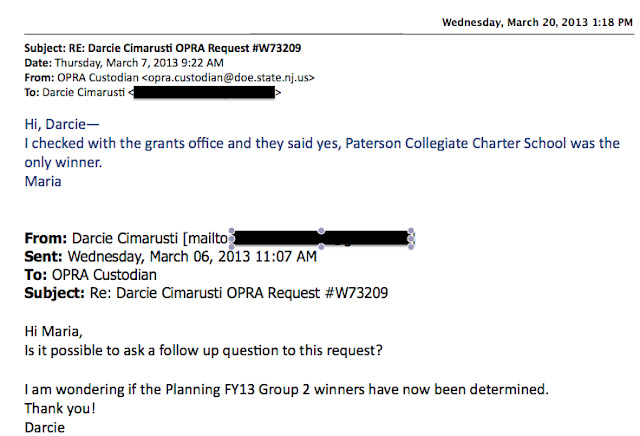
Task: Click top-left corner handle of selected black box
Action: (x=232, y=231)
